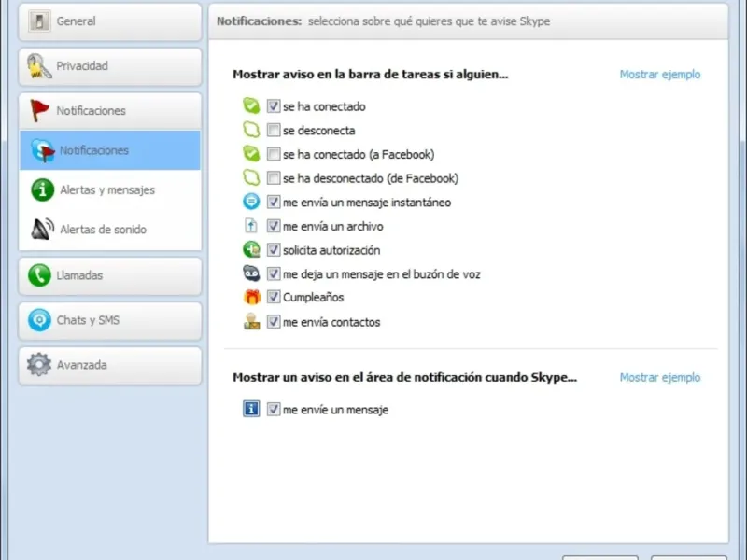Click the blue chat bubble Chats y SMS icon
Viewport: 747px width, 560px height.
(x=39, y=320)
